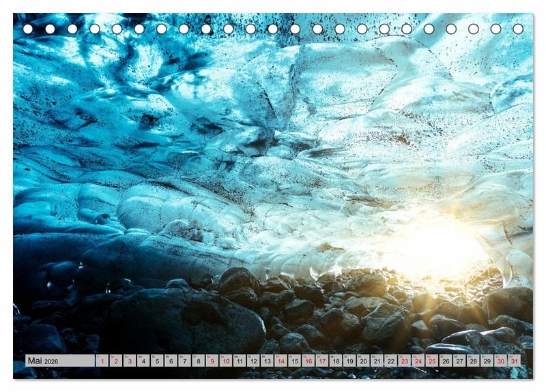Pick day 25 on the calendar strip
This screenshot has width=546, height=392.
(x=431, y=361)
